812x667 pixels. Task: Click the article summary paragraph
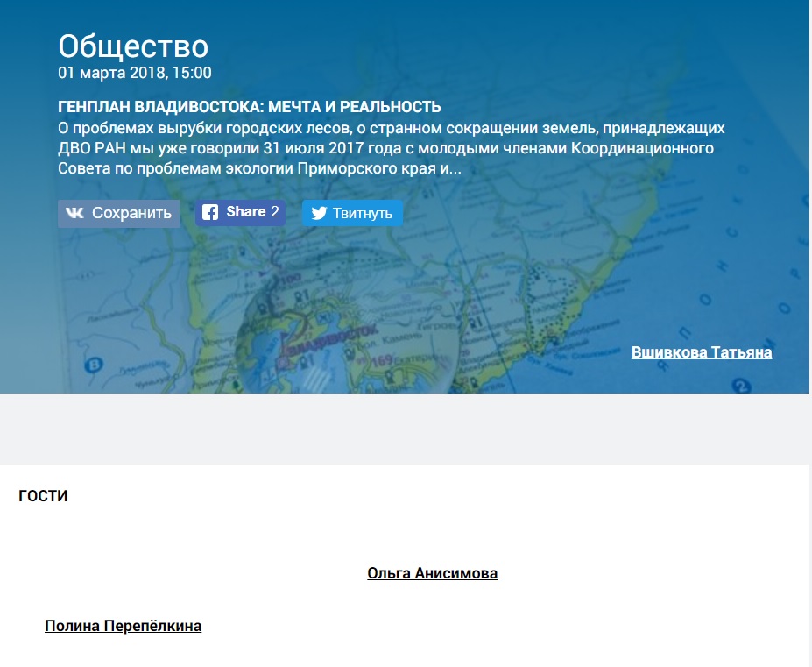tap(391, 147)
